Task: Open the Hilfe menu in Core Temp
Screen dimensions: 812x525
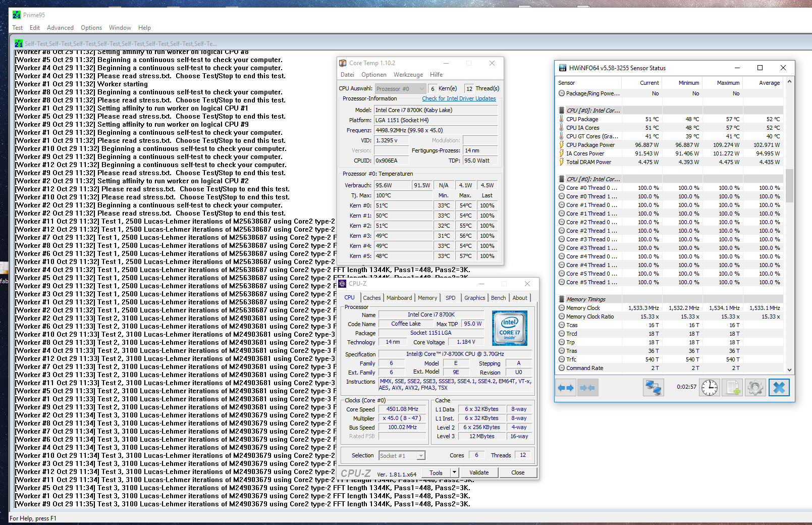Action: coord(437,75)
